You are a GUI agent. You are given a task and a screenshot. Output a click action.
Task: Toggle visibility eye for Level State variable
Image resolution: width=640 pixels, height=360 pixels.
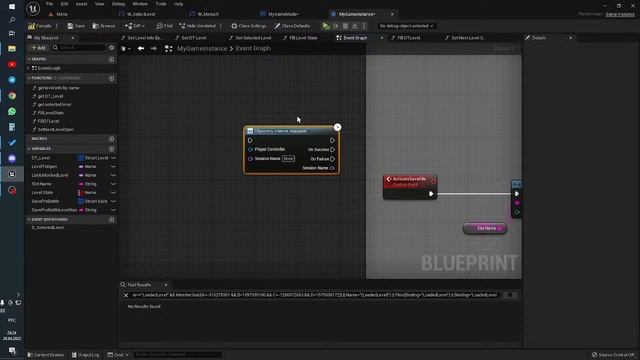pyautogui.click(x=113, y=193)
